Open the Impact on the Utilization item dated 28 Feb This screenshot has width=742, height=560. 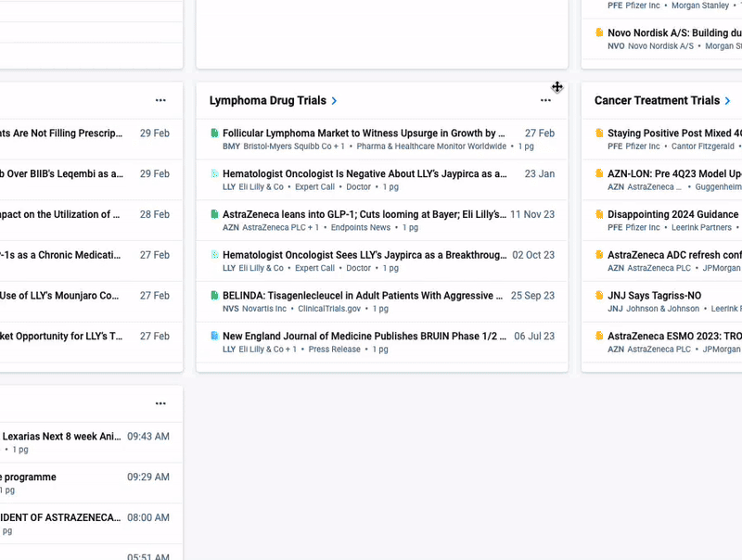pos(60,214)
